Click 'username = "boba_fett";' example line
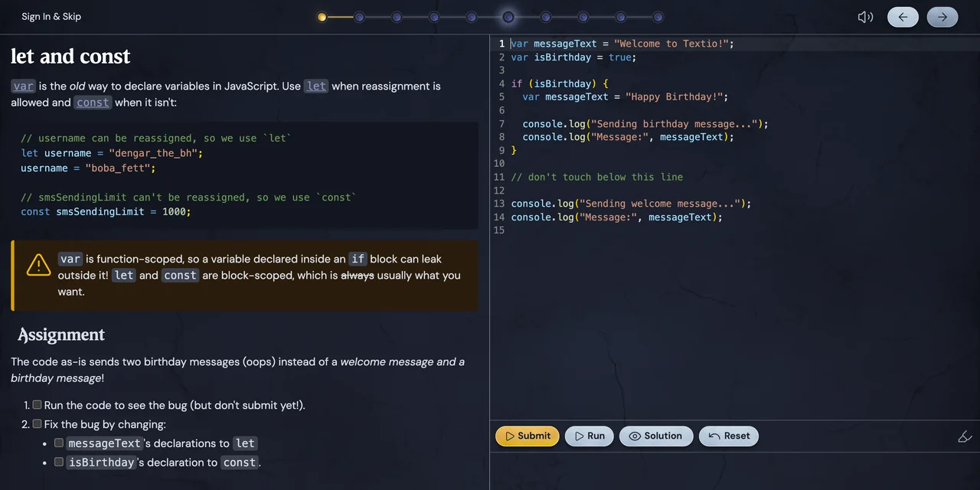This screenshot has width=980, height=490. [x=88, y=168]
